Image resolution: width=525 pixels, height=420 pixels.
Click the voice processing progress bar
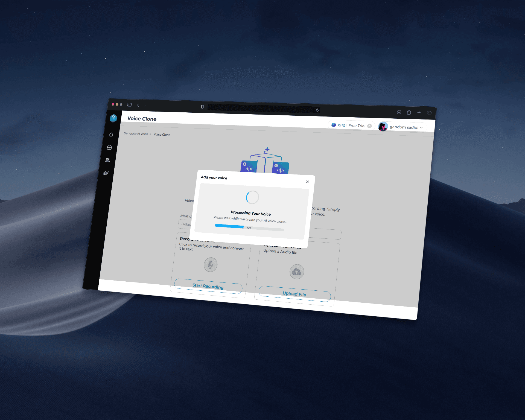[249, 227]
